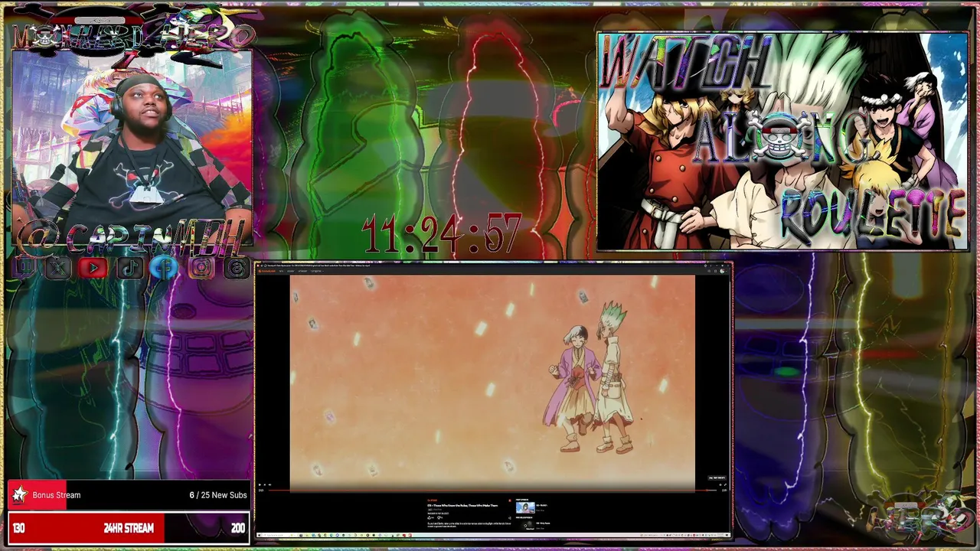
Task: Click the streamer webcam feed
Action: (132, 149)
